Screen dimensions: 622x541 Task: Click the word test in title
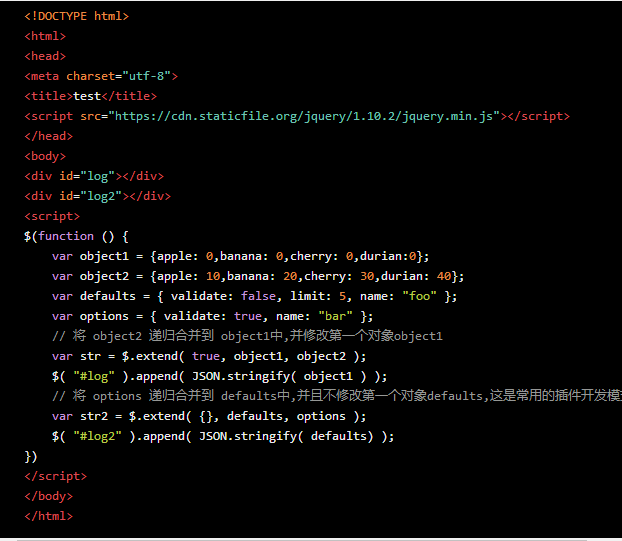click(87, 96)
